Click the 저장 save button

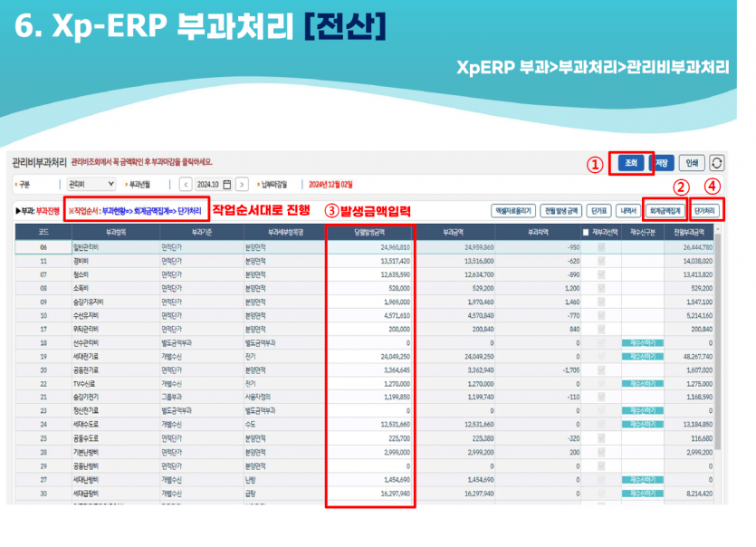click(x=662, y=163)
